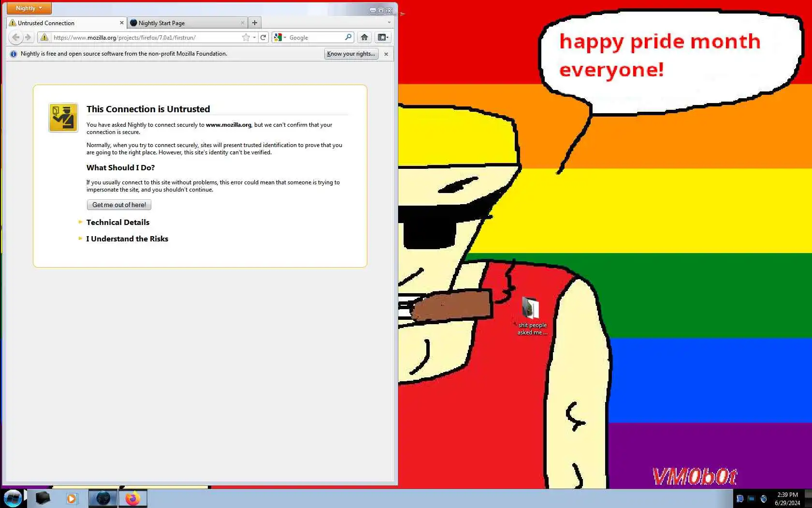The height and width of the screenshot is (508, 812).
Task: Click the search magnifier icon
Action: [348, 37]
